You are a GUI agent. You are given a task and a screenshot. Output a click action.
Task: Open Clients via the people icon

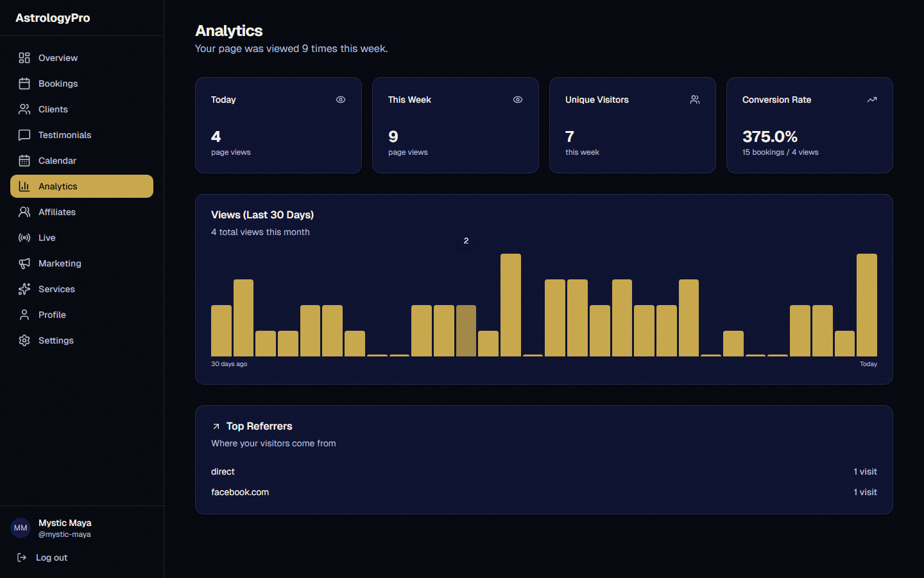pos(24,109)
